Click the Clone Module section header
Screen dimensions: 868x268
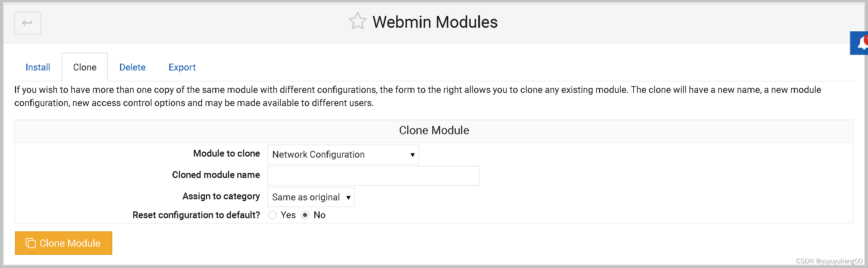click(x=434, y=130)
